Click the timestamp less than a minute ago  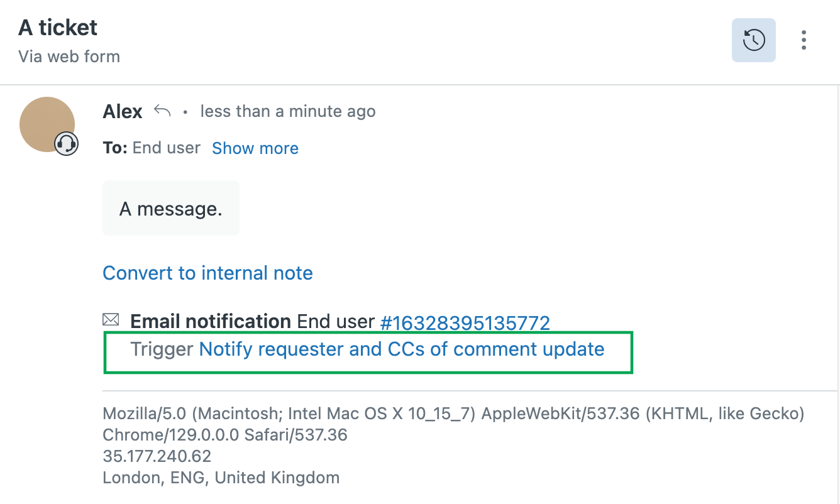point(287,111)
